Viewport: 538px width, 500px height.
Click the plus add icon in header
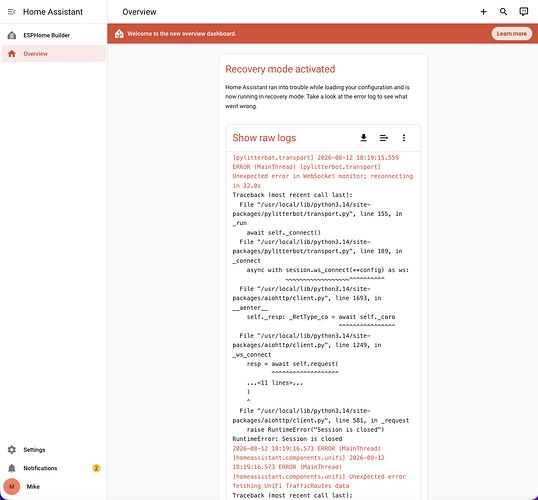click(483, 12)
